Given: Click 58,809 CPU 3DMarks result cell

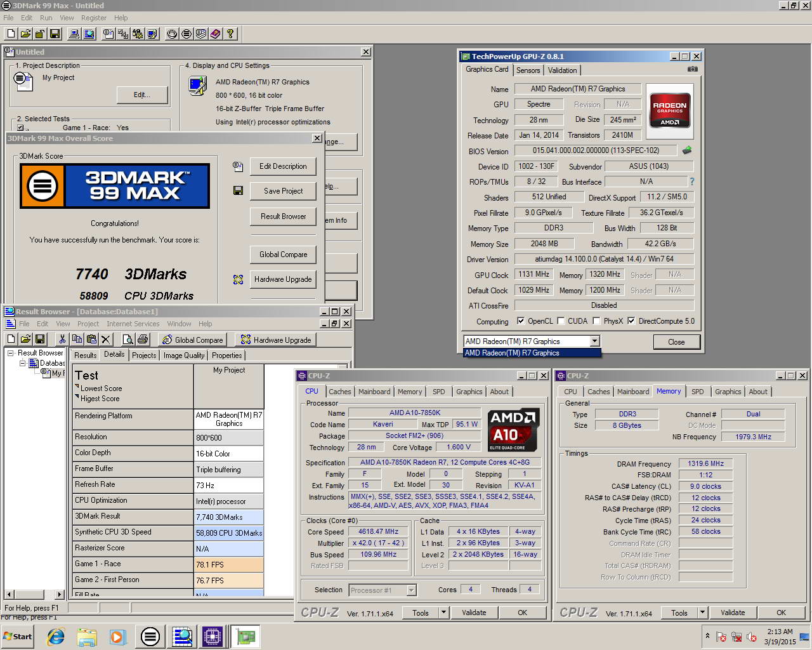Looking at the screenshot, I should click(x=228, y=533).
